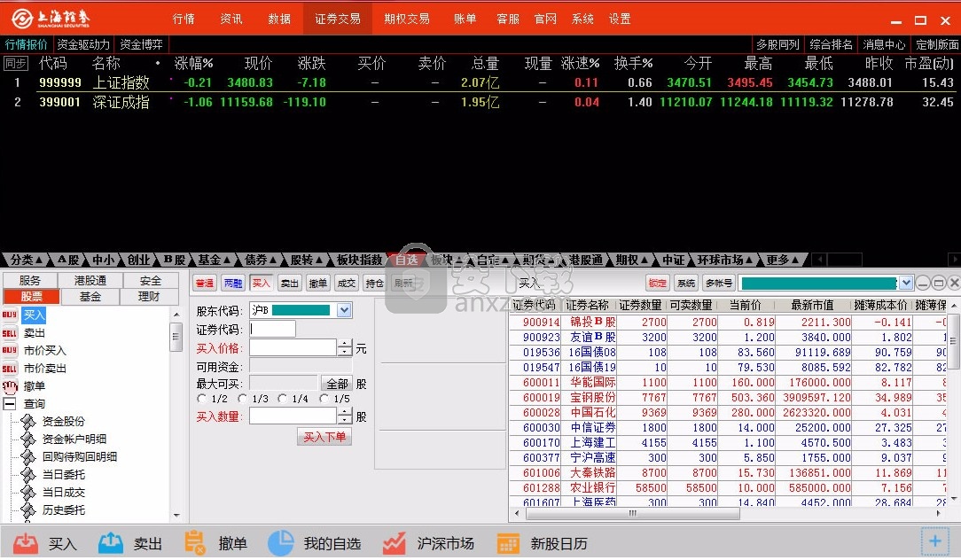Expand the 期权 tab menu
The image size is (961, 560).
[x=632, y=260]
